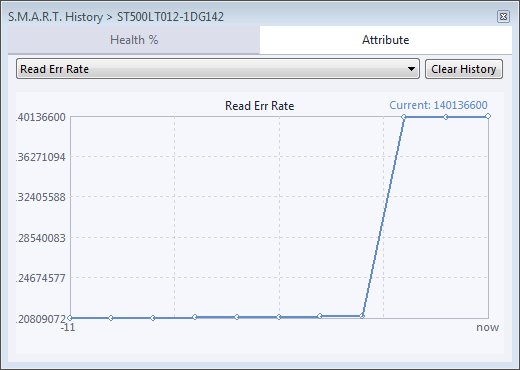Click the y-axis label .40136600
520x370 pixels.
[x=41, y=117]
